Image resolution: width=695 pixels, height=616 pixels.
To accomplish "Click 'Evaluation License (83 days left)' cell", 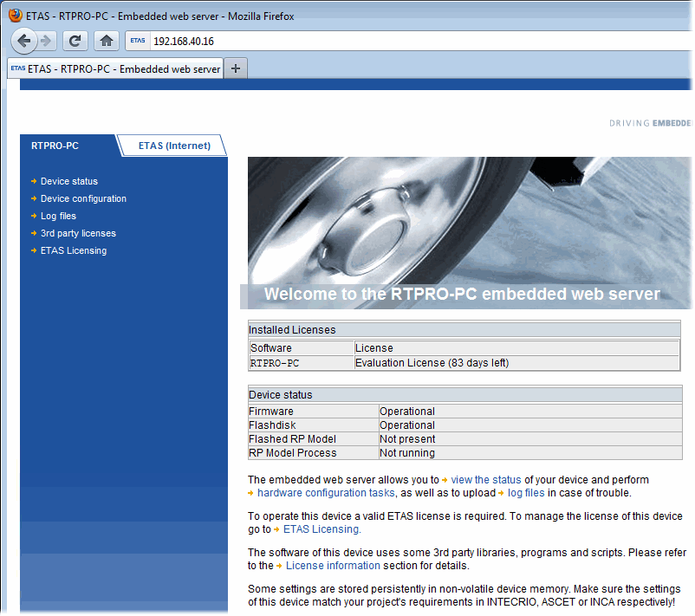I will pos(516,363).
